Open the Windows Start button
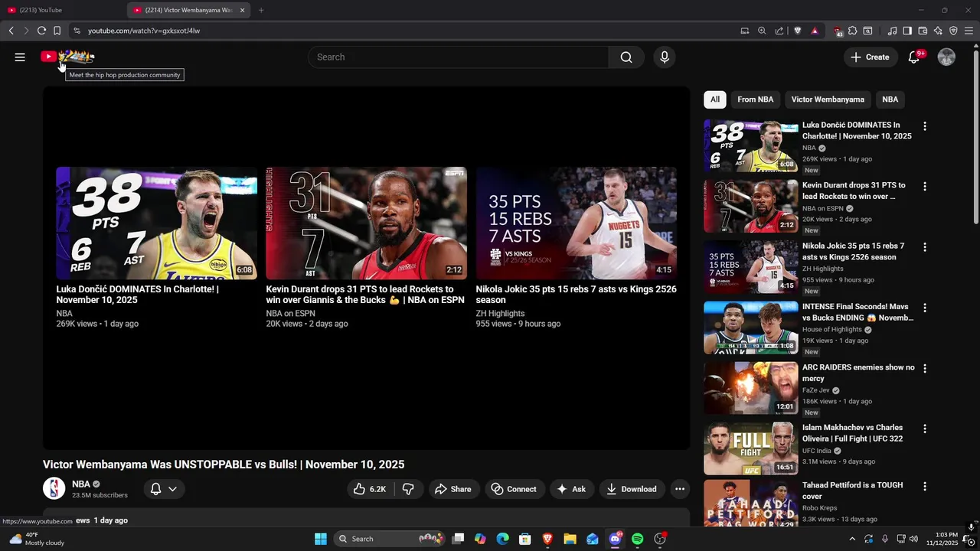980x551 pixels. click(x=321, y=539)
